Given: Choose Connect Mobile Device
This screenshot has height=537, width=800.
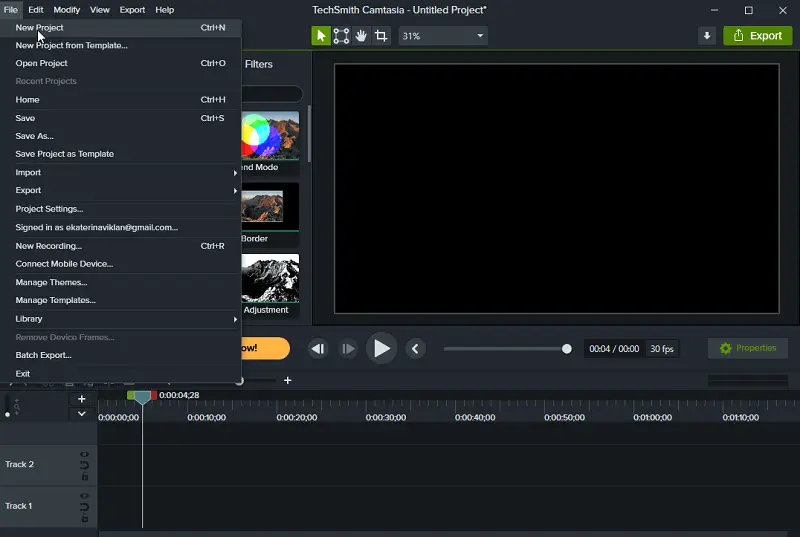Looking at the screenshot, I should pyautogui.click(x=120, y=264).
